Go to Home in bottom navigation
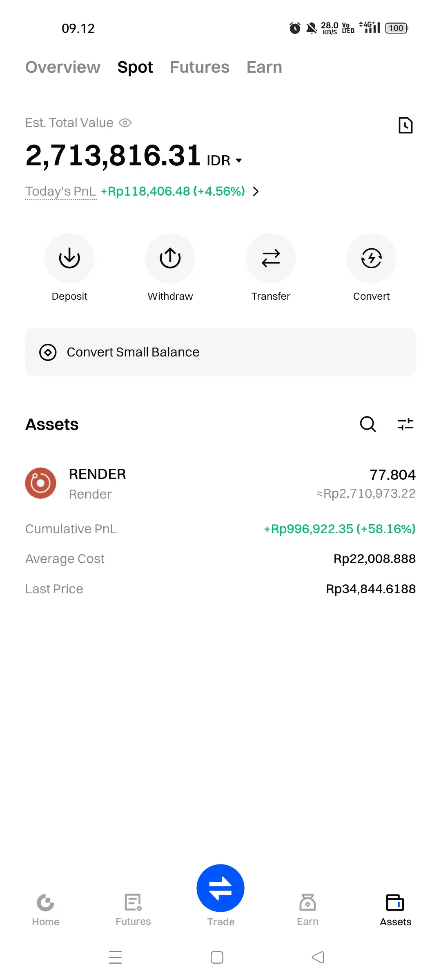Image resolution: width=441 pixels, height=980 pixels. [x=46, y=910]
